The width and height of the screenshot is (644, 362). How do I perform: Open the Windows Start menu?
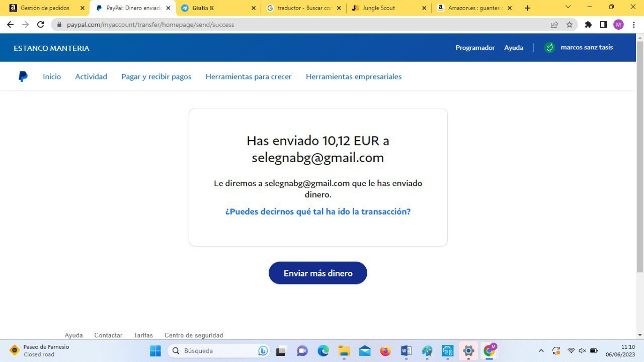tap(155, 351)
